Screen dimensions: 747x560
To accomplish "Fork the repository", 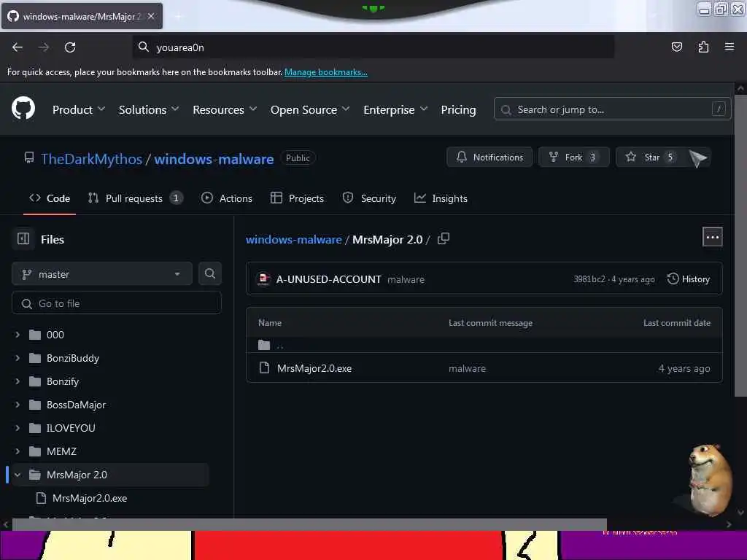I will (x=573, y=157).
